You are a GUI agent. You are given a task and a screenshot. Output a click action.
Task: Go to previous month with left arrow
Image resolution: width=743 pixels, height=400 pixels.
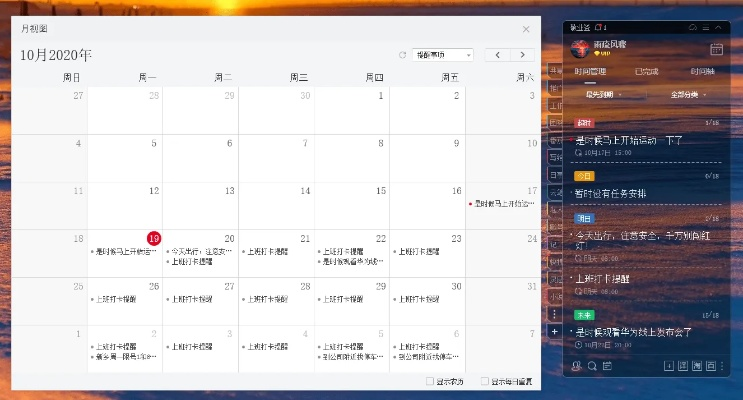[x=496, y=55]
